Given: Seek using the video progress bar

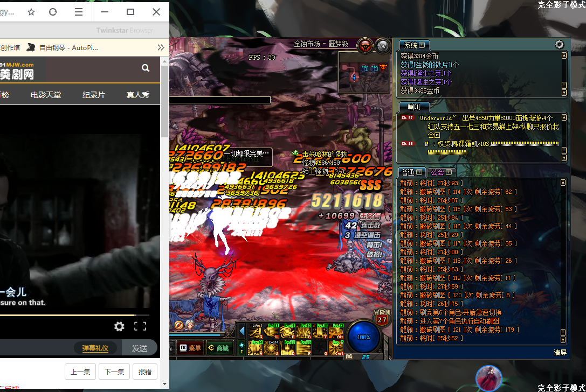Looking at the screenshot, I should click(x=75, y=315).
